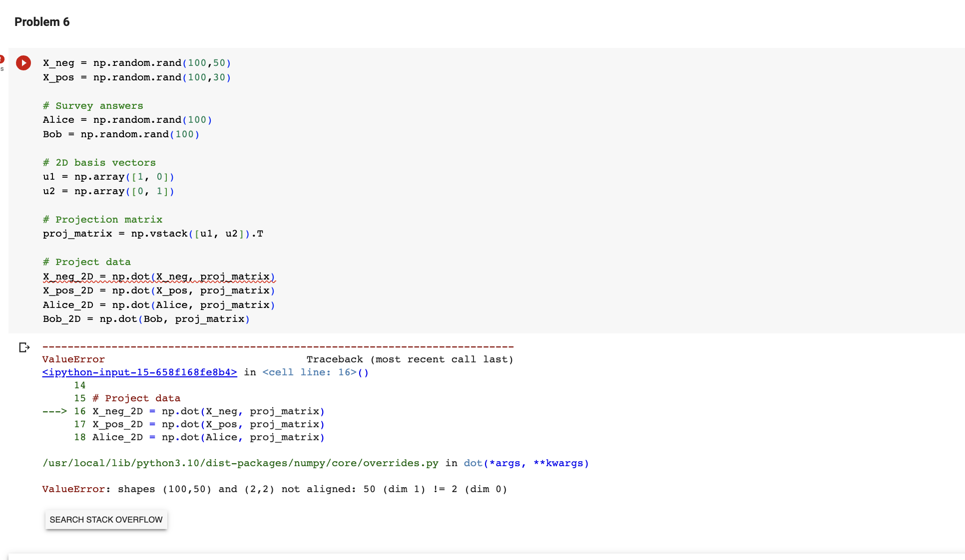Image resolution: width=965 pixels, height=560 pixels.
Task: Place cursor on the proj_matrix line
Action: [153, 234]
